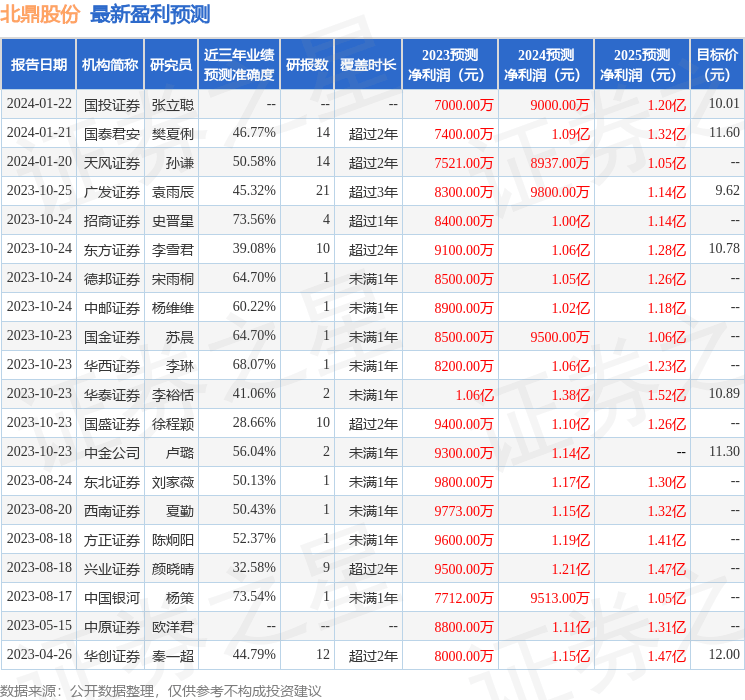Click analyst name 杨维维
The image size is (745, 700).
[x=172, y=308]
